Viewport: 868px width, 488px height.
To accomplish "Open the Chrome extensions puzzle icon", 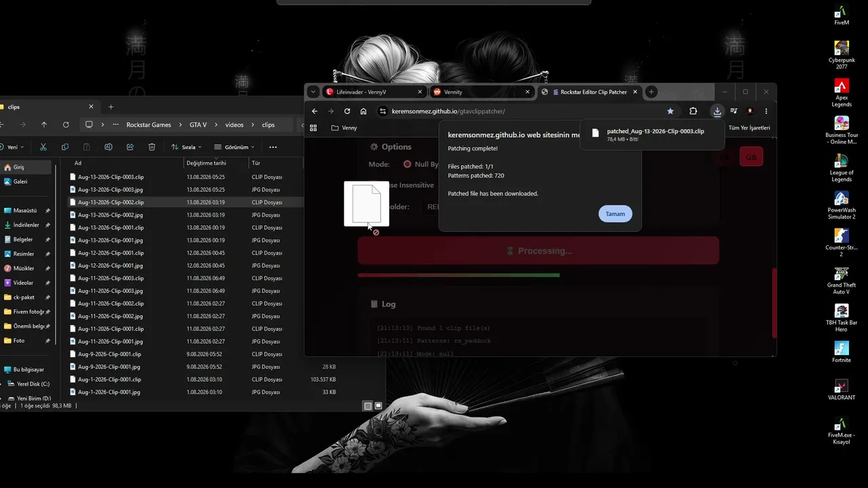I will coord(693,111).
